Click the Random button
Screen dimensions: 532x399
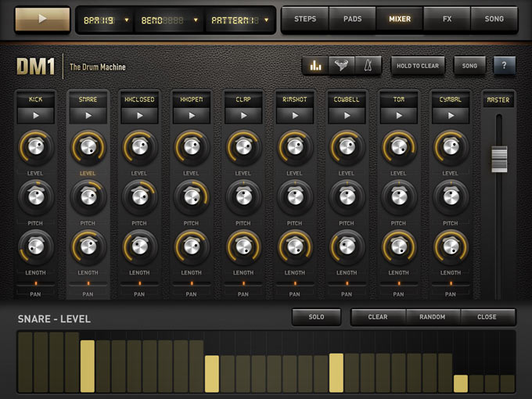click(433, 317)
